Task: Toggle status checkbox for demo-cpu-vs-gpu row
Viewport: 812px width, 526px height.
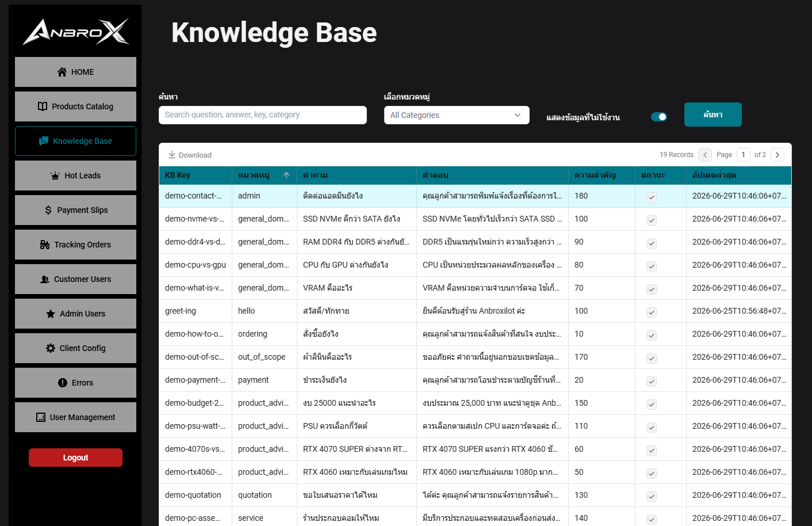Action: point(652,266)
